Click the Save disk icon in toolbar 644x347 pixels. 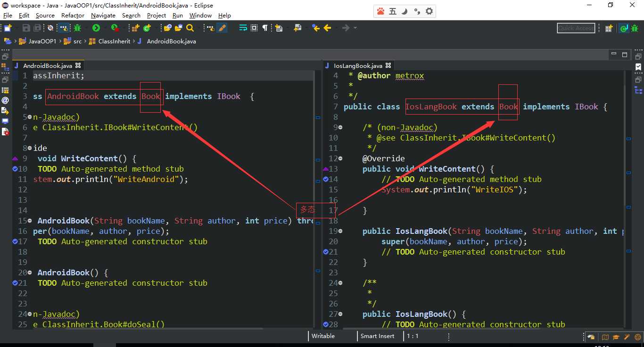coord(26,28)
